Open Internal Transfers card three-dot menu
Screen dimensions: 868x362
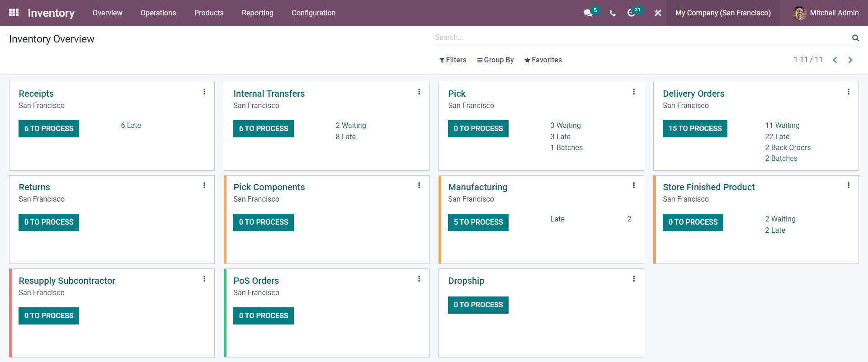coord(419,92)
